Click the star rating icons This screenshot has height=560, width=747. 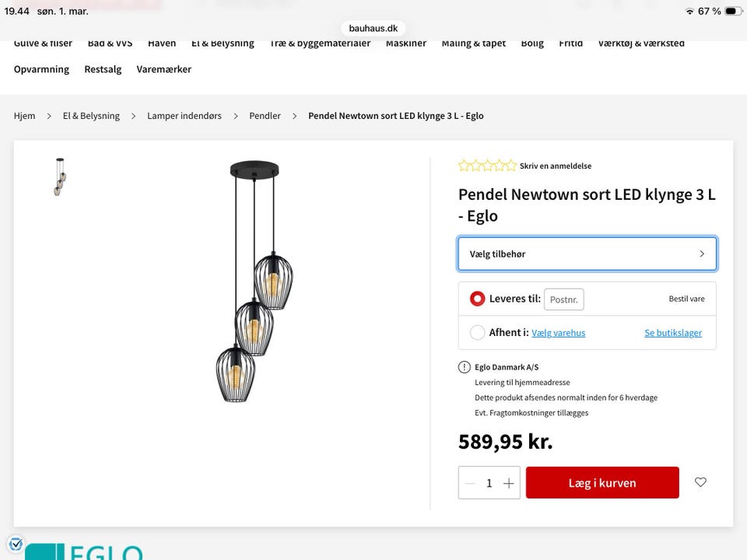pos(487,166)
